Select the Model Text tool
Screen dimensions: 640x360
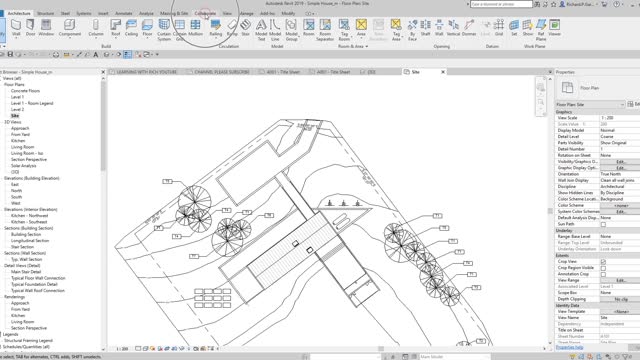click(261, 30)
